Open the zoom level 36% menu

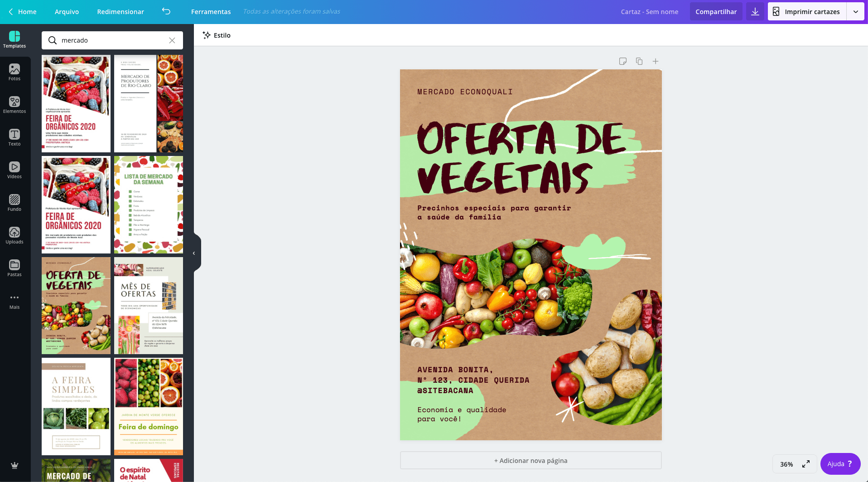786,464
